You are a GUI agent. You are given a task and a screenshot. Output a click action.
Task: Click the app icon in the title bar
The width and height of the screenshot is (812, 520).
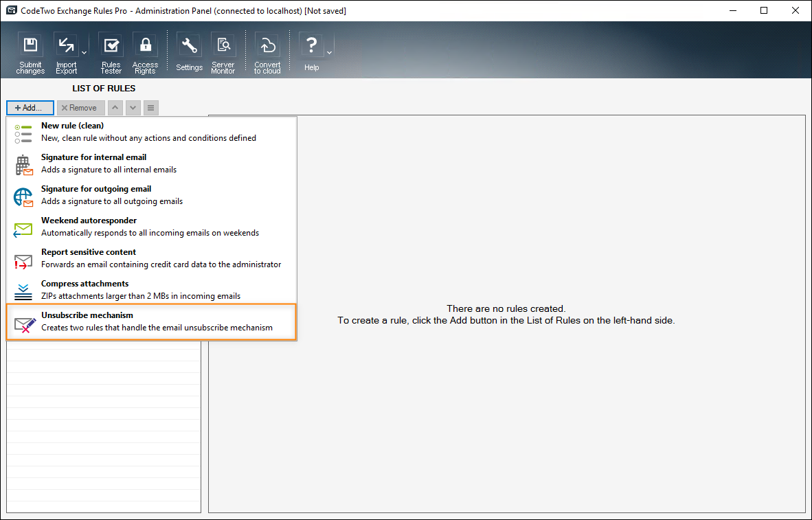click(x=11, y=10)
